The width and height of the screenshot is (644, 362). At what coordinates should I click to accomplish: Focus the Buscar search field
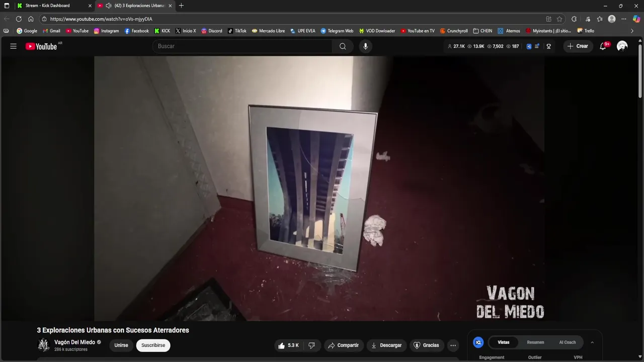coord(242,46)
